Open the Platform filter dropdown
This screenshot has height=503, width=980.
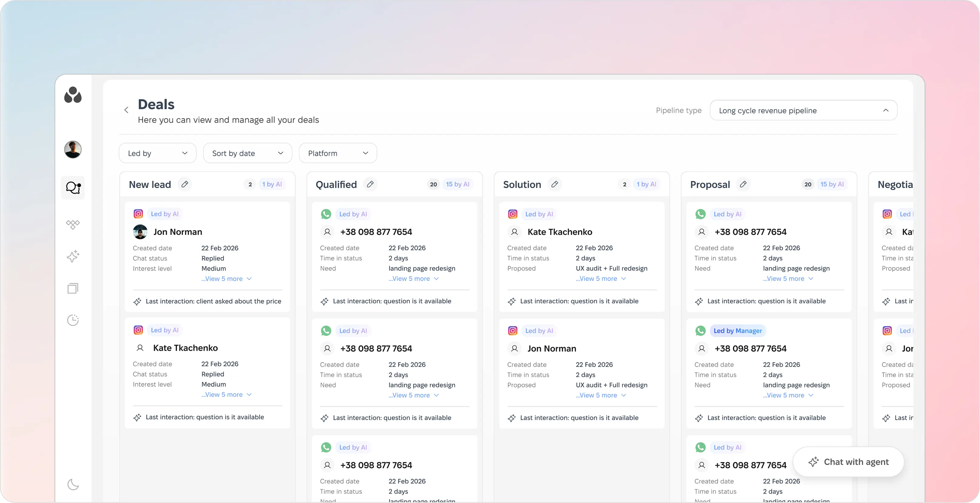tap(337, 153)
